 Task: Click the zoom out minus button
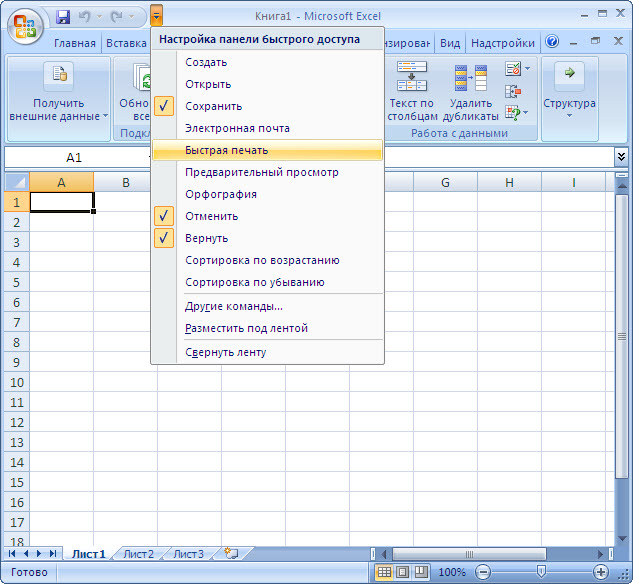[483, 571]
